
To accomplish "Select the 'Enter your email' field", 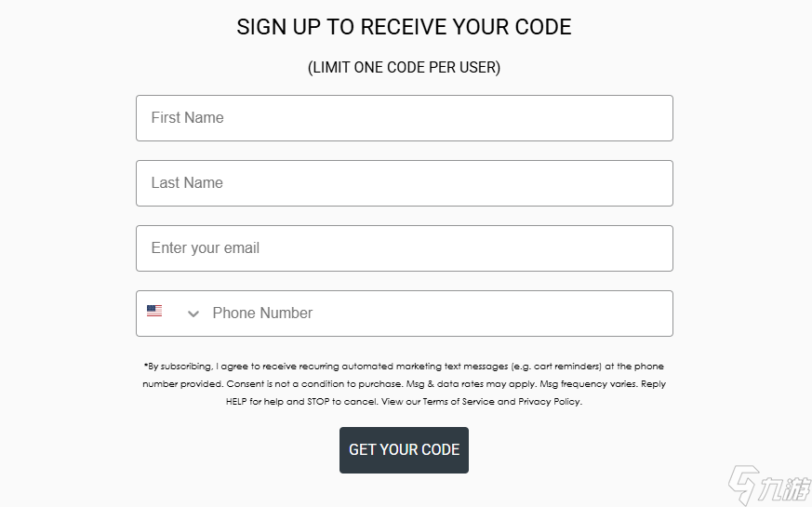I will [404, 248].
